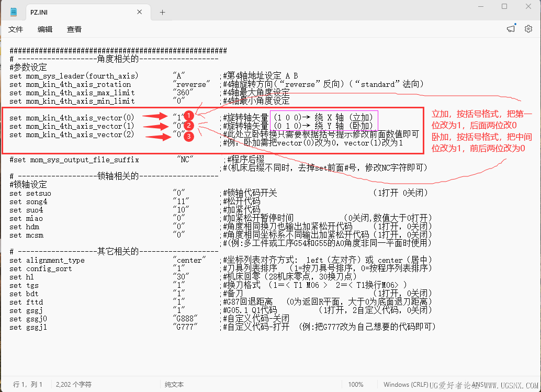Click the set mcsm line

[27, 236]
